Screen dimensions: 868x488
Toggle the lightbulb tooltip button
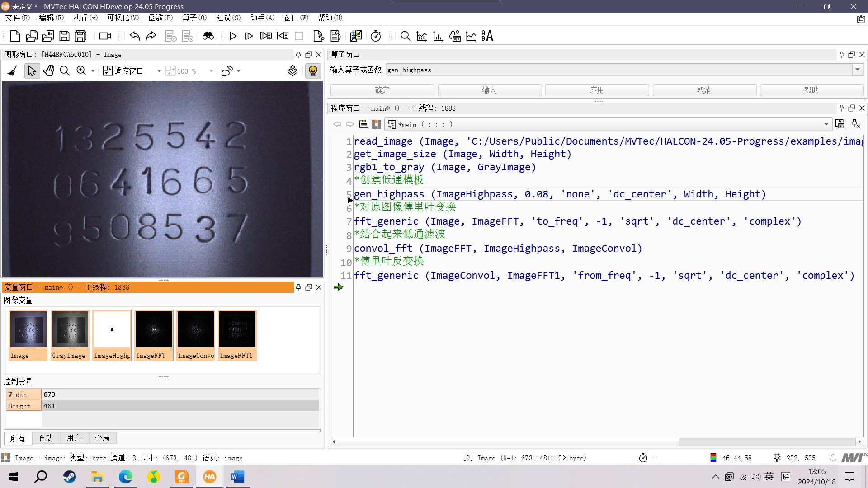coord(313,71)
